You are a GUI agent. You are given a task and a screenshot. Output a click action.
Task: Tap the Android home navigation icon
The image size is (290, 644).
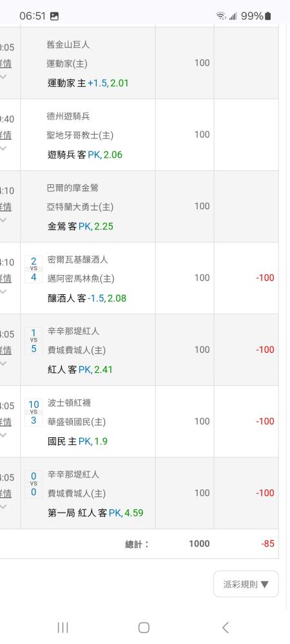[144, 627]
